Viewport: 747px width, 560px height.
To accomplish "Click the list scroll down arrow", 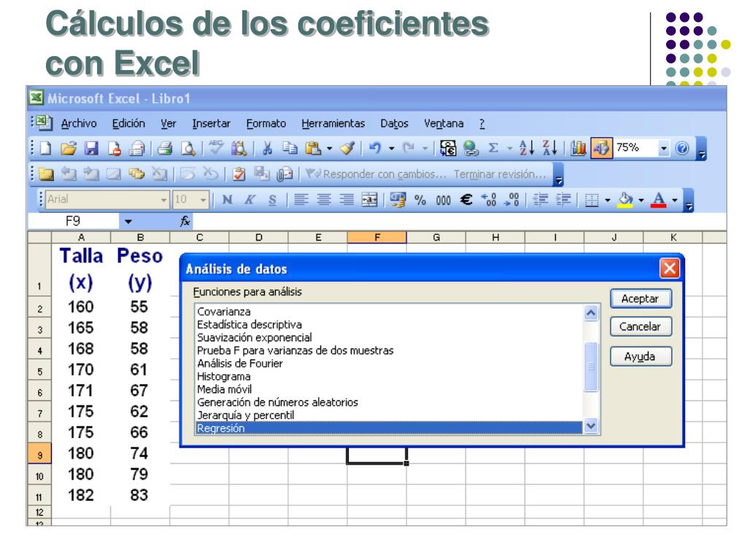I will tap(591, 426).
